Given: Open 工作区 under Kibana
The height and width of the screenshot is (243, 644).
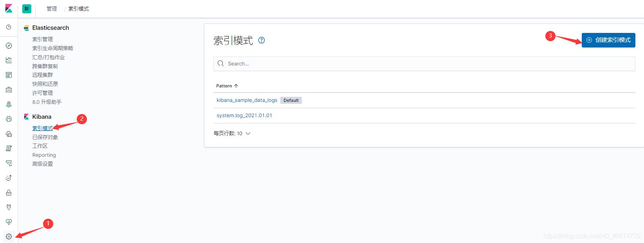Looking at the screenshot, I should 40,146.
